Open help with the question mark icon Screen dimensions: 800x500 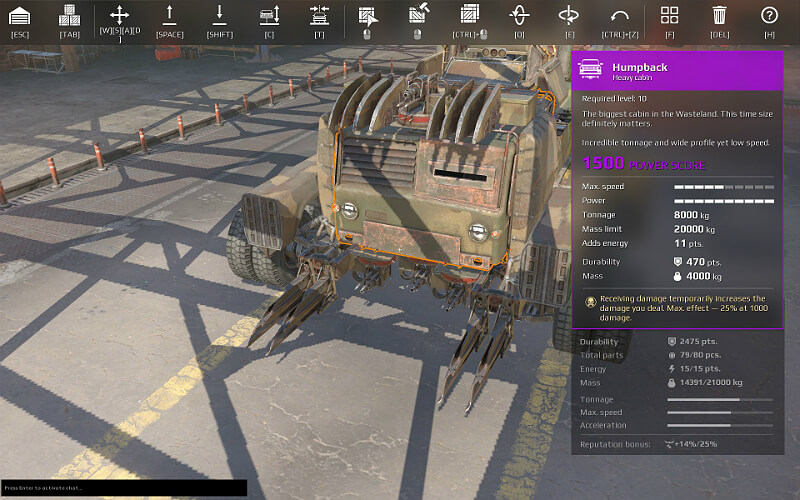[x=769, y=16]
